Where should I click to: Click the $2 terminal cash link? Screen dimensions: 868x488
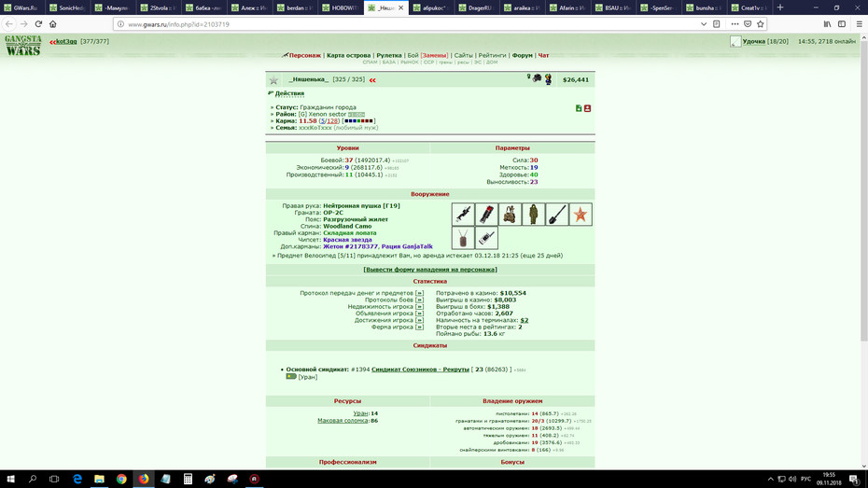(525, 320)
